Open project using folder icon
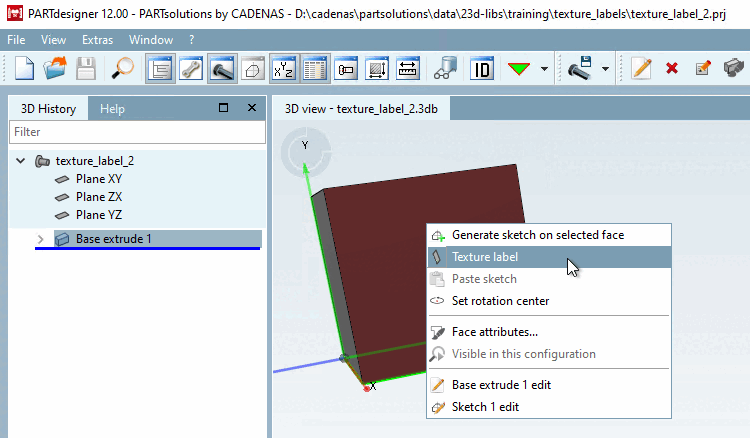 pyautogui.click(x=55, y=69)
